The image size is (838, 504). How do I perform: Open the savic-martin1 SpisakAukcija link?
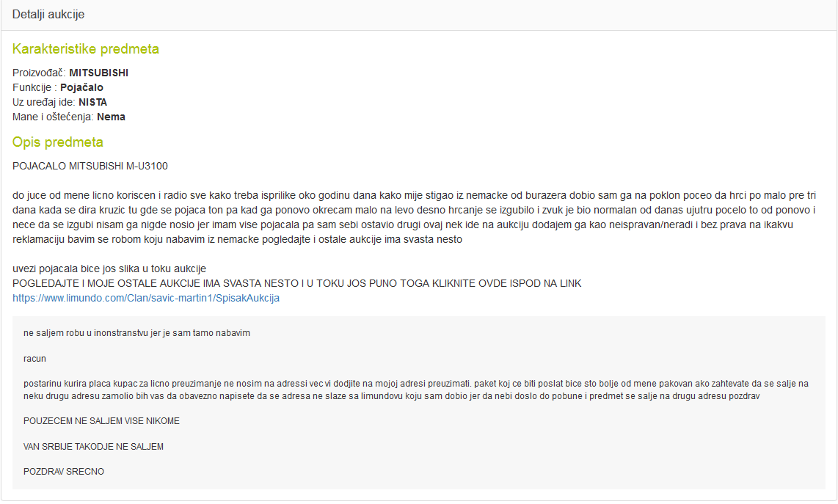146,299
